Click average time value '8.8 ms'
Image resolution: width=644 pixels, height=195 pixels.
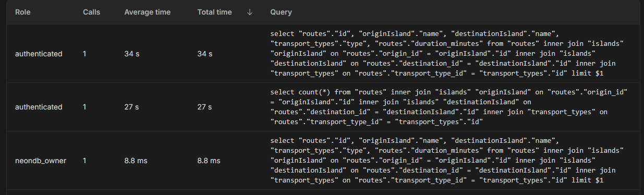(136, 161)
